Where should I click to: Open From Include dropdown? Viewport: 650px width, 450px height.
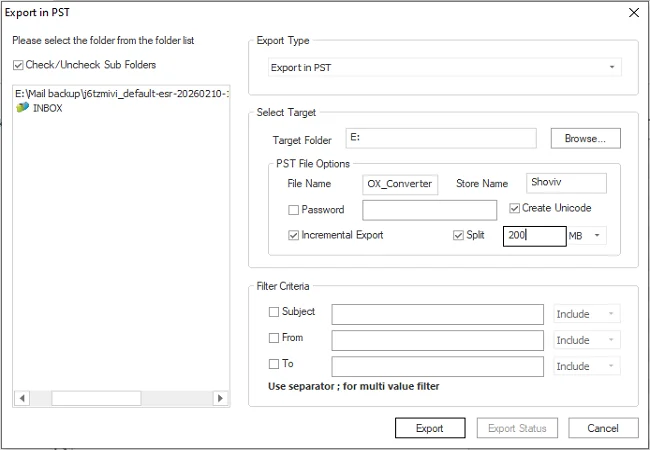(x=587, y=340)
